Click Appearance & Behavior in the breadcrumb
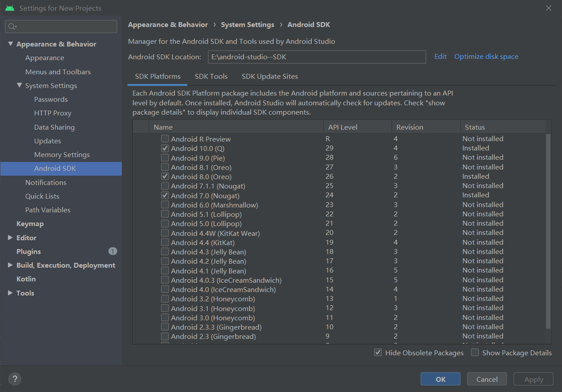This screenshot has height=392, width=562. click(x=168, y=25)
